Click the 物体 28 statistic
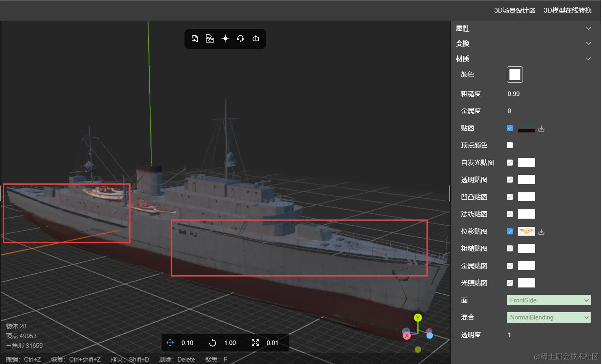 coord(16,326)
